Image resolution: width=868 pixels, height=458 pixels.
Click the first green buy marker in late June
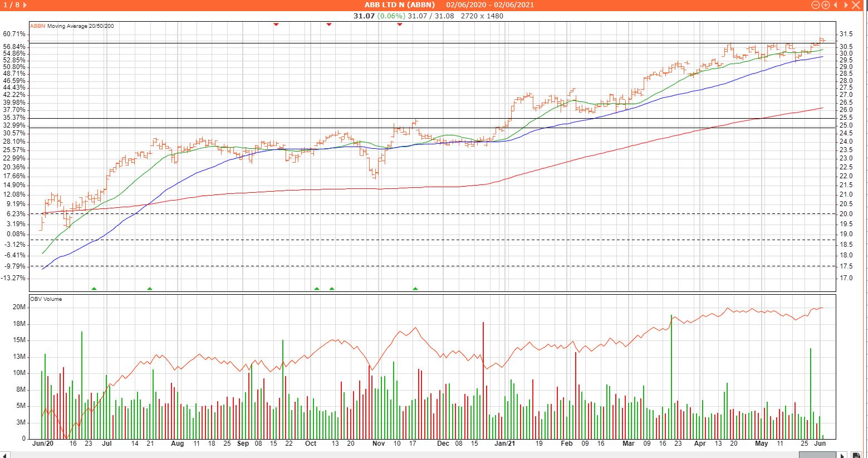[94, 289]
